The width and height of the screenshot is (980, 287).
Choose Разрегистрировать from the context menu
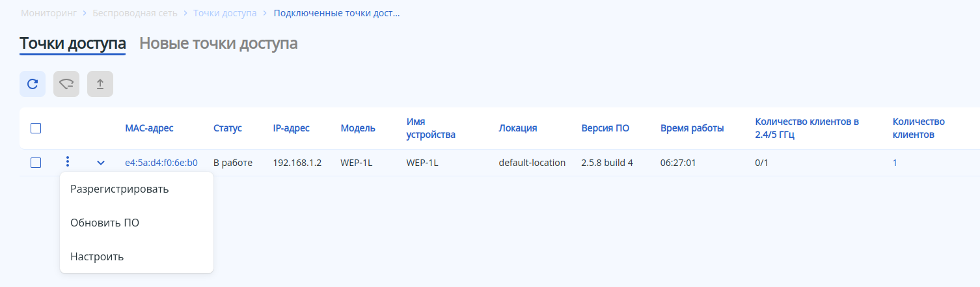pyautogui.click(x=120, y=189)
